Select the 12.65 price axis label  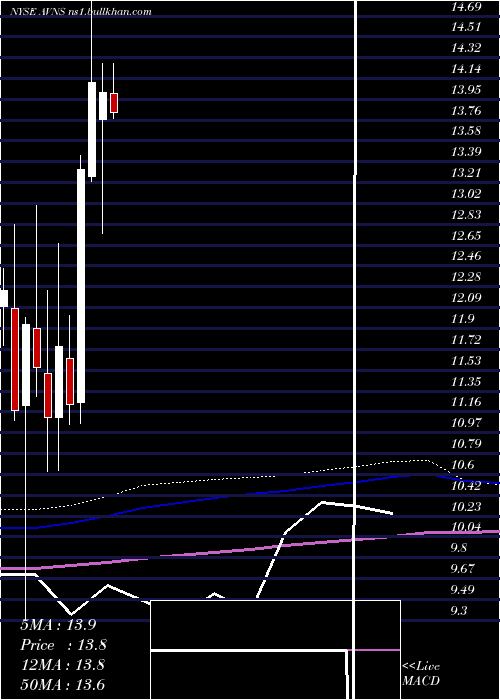pyautogui.click(x=466, y=235)
